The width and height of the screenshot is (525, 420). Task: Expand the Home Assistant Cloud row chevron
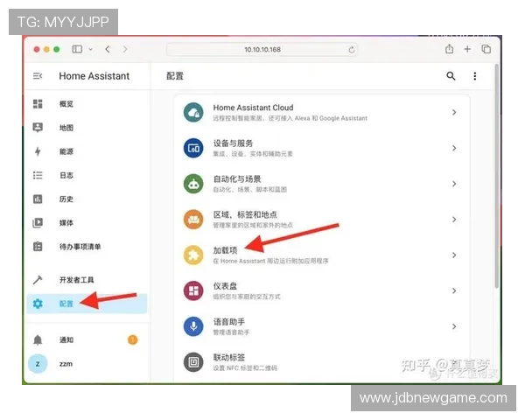click(454, 113)
